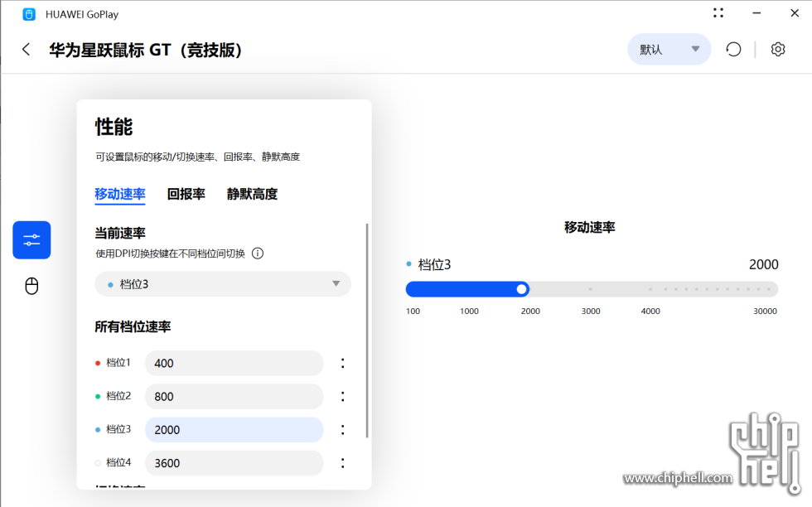This screenshot has height=507, width=812.
Task: Click the reset/restore circular arrow icon
Action: pos(733,50)
